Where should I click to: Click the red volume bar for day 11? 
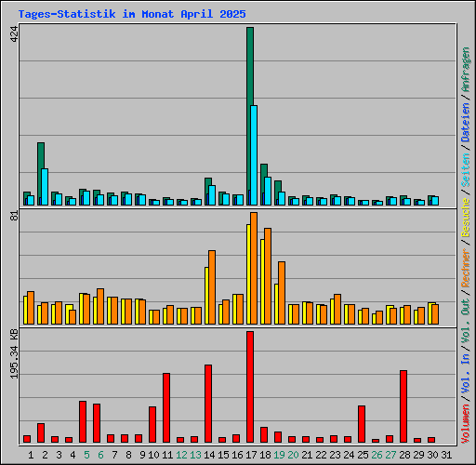pyautogui.click(x=166, y=407)
